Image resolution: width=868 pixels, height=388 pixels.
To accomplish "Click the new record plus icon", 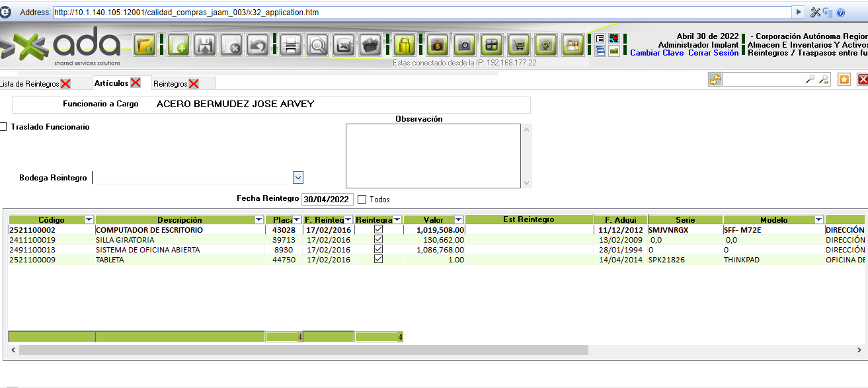I will (178, 46).
